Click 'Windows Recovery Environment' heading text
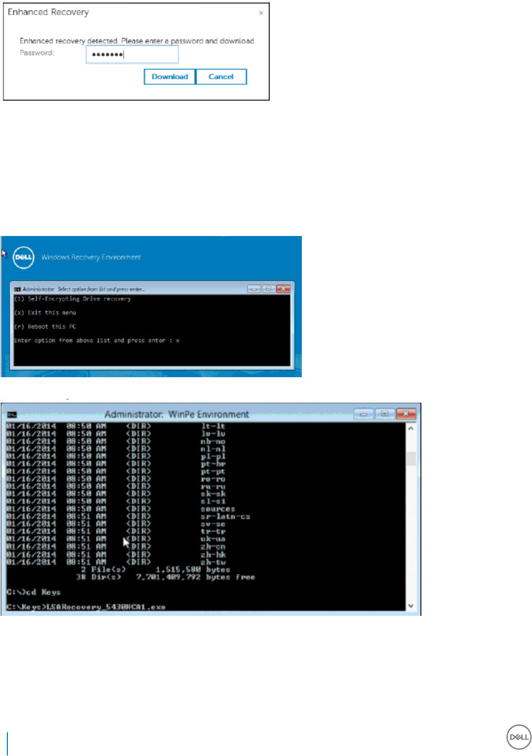This screenshot has height=756, width=532. (91, 258)
